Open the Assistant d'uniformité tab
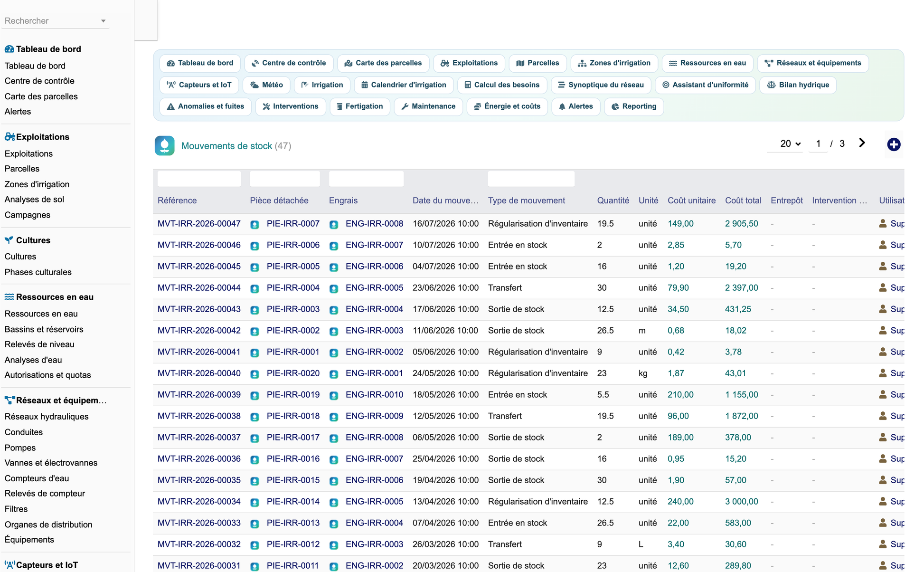Image resolution: width=924 pixels, height=572 pixels. (x=705, y=85)
